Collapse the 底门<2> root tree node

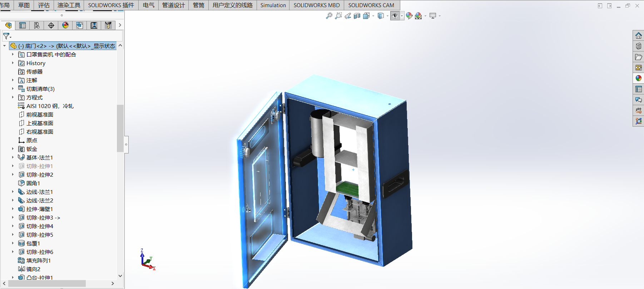4,46
